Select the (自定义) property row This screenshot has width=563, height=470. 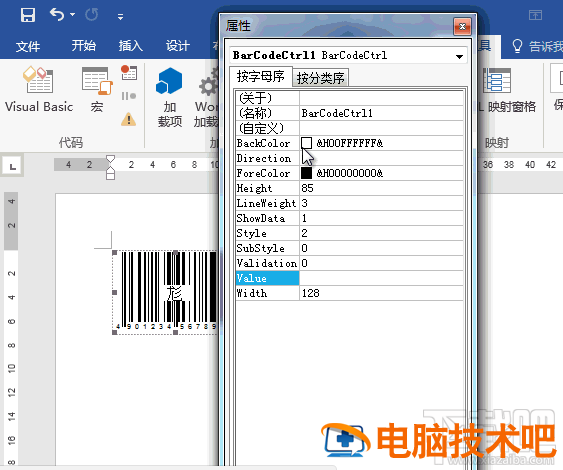click(349, 128)
